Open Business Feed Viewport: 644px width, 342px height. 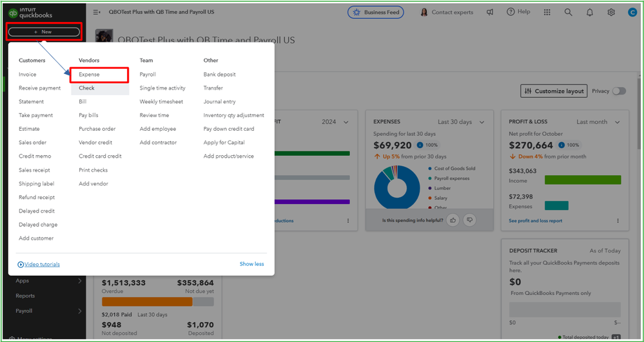tap(376, 12)
